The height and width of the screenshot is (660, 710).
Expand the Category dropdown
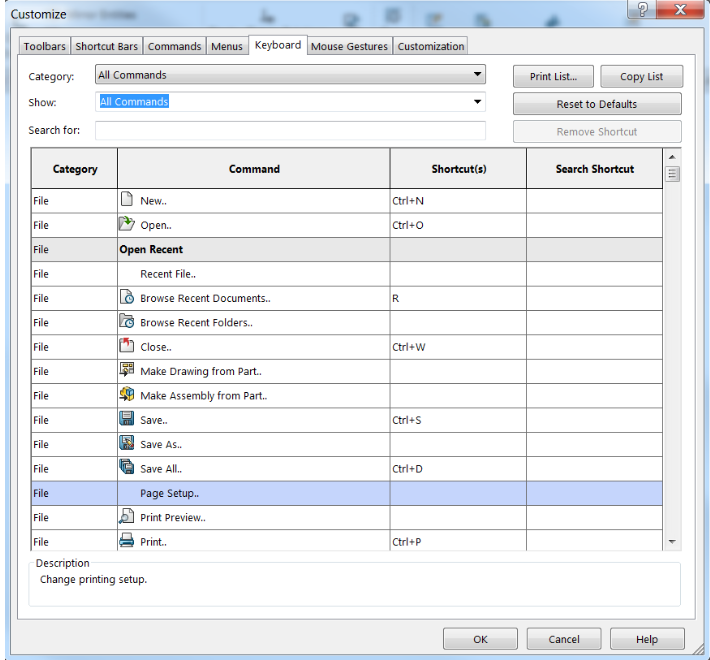[x=477, y=75]
